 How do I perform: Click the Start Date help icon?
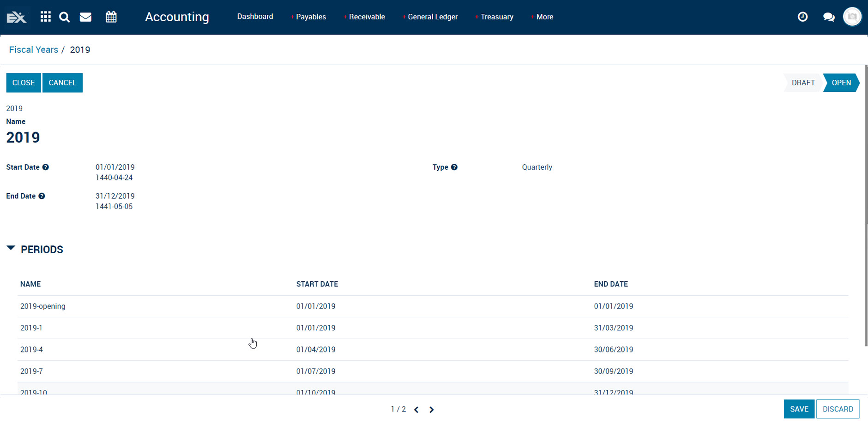pos(46,167)
